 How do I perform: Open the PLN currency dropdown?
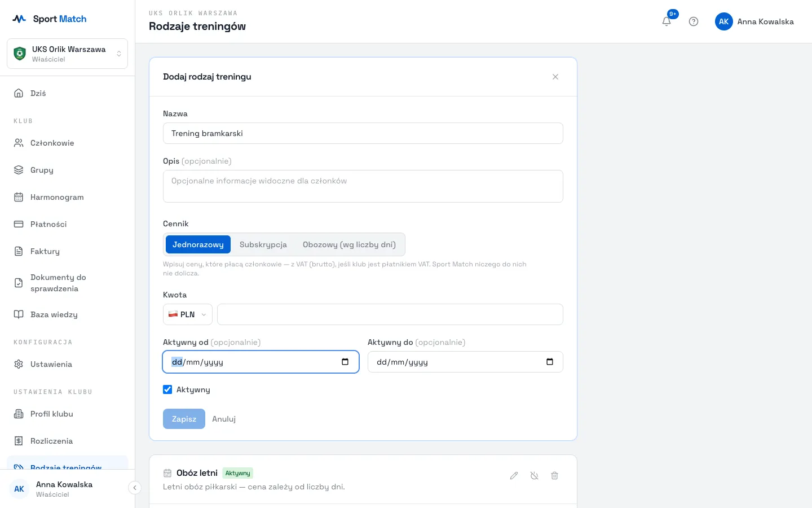(x=188, y=314)
